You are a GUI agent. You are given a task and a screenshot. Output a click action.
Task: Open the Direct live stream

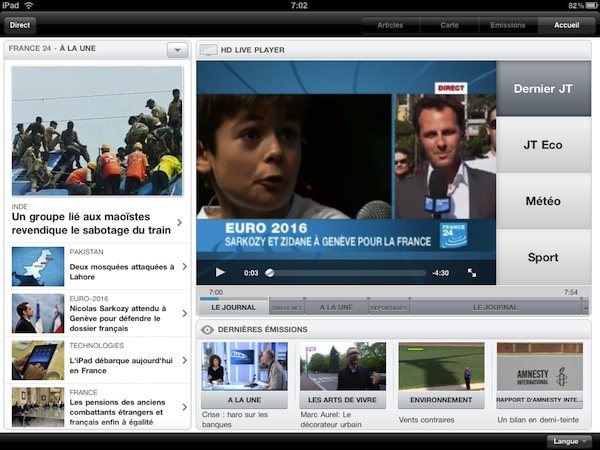pyautogui.click(x=20, y=25)
